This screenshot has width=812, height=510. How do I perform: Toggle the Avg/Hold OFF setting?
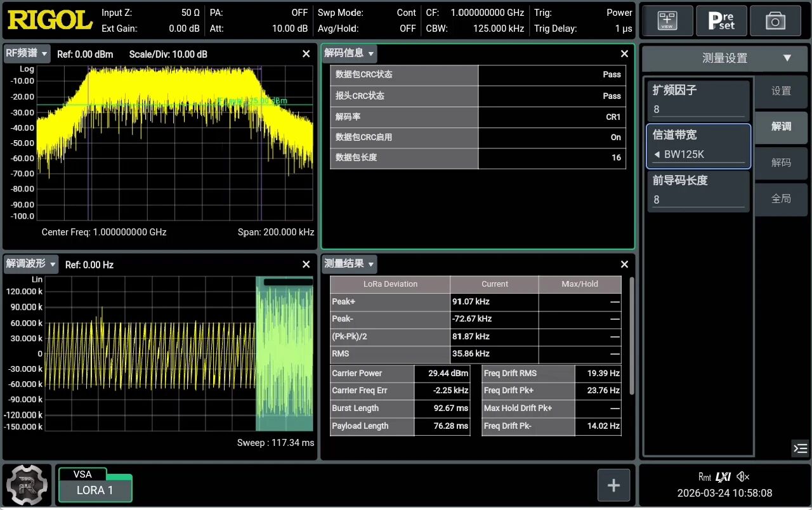[x=367, y=29]
